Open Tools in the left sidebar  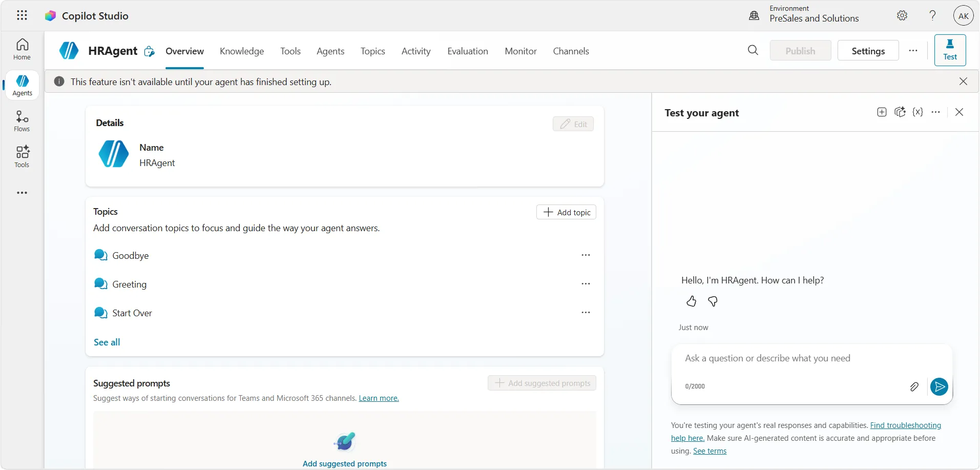[22, 157]
